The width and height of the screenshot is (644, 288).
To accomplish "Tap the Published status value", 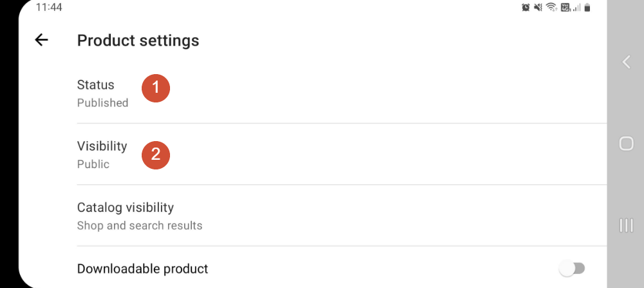I will (102, 103).
